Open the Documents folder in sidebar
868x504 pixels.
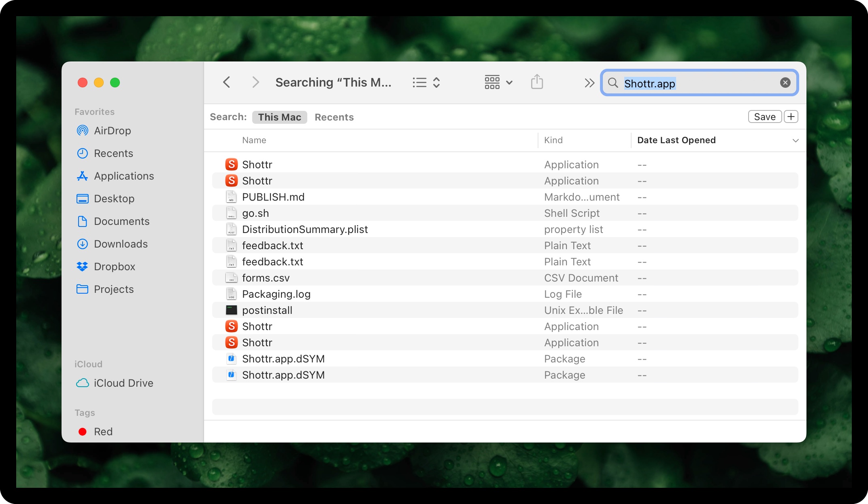tap(121, 221)
